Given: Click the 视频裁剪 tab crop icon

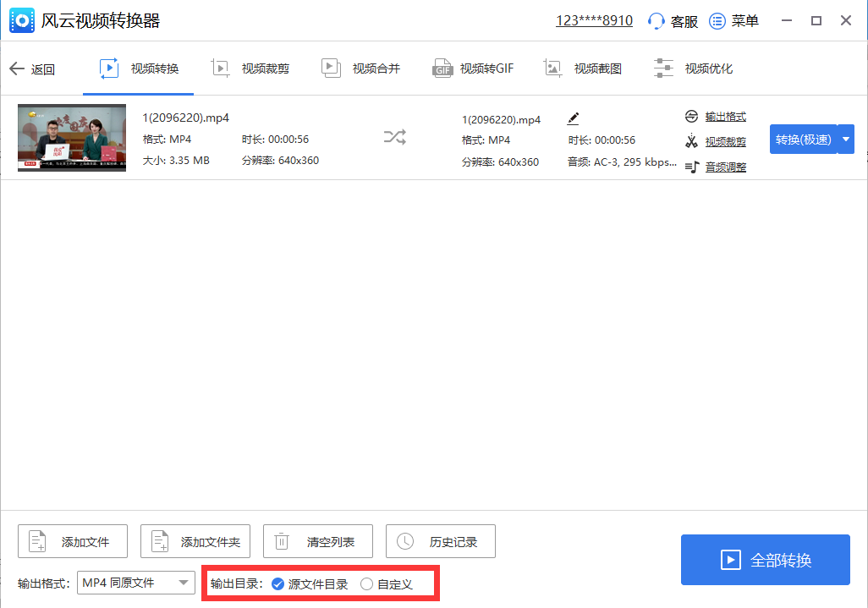Looking at the screenshot, I should pyautogui.click(x=220, y=68).
